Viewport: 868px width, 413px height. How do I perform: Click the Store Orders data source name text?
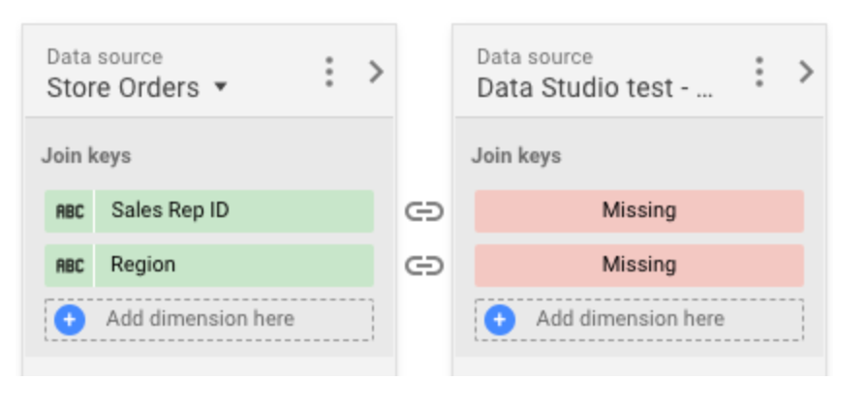pos(123,87)
